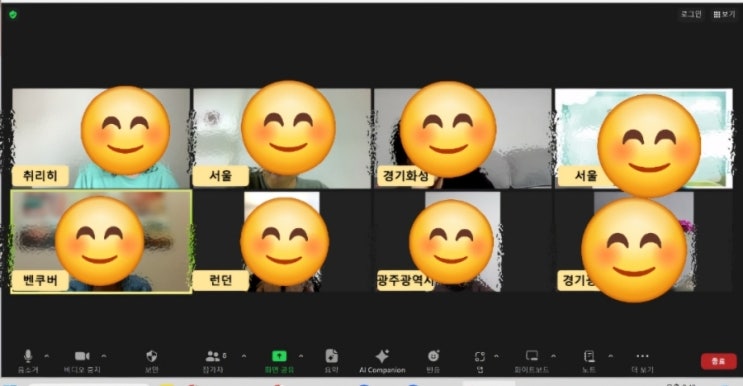The image size is (743, 386).
Task: Start 화면 공유 screen sharing
Action: 279,361
